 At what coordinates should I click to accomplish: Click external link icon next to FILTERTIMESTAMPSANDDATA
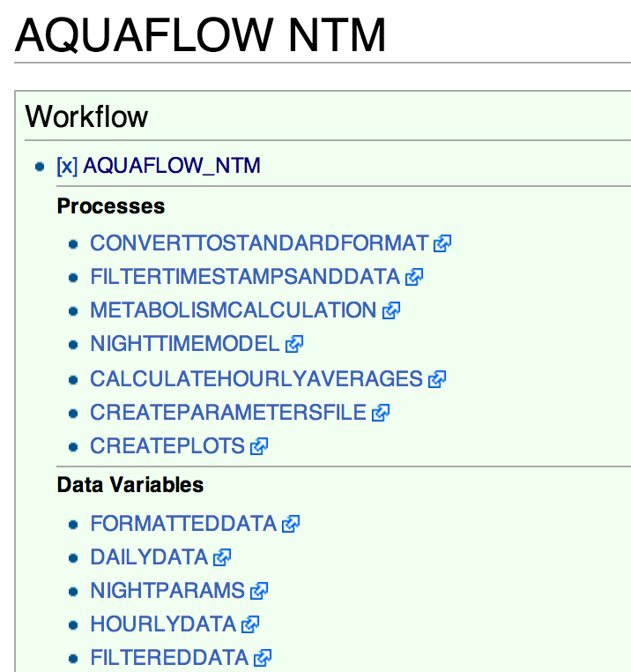(x=414, y=278)
